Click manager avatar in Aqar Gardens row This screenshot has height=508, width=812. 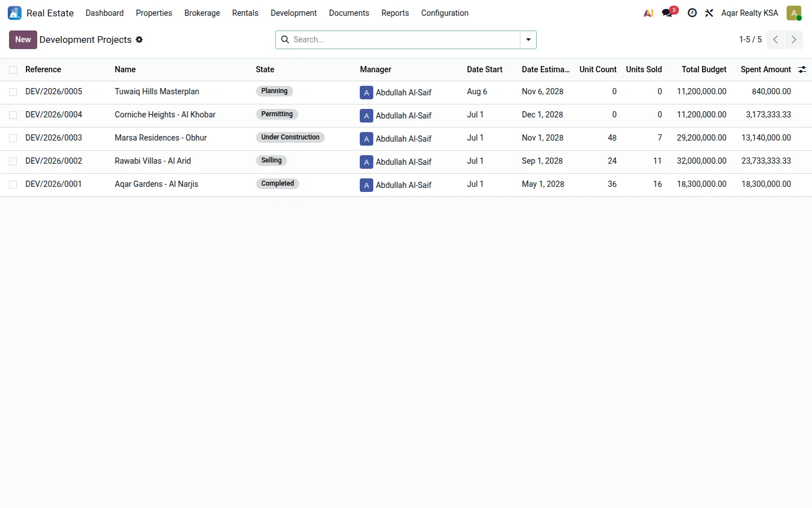coord(367,185)
